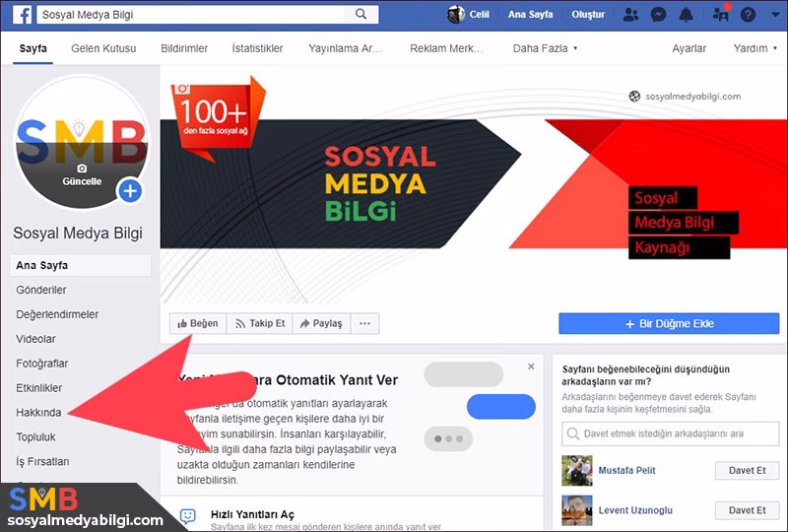Open the three-dots more options button
The image size is (788, 532).
[x=364, y=324]
